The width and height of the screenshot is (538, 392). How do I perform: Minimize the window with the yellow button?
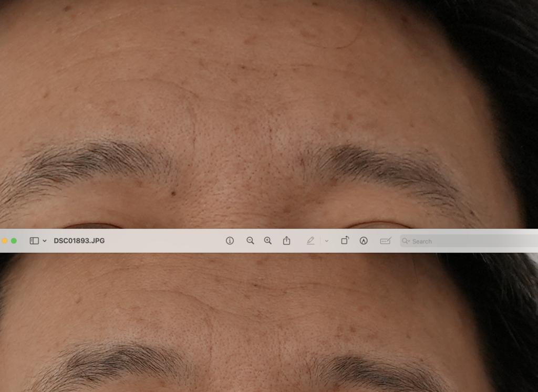tap(5, 241)
